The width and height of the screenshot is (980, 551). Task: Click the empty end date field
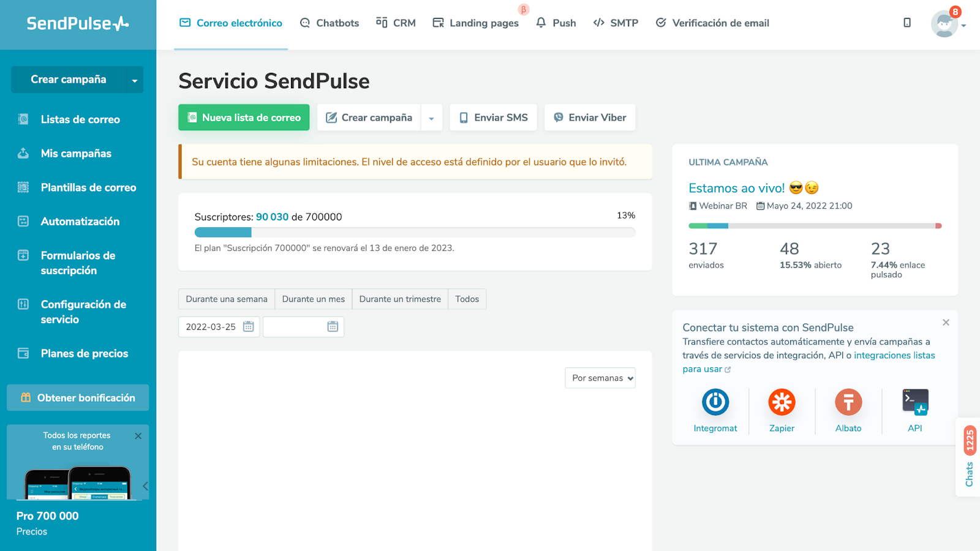point(303,327)
